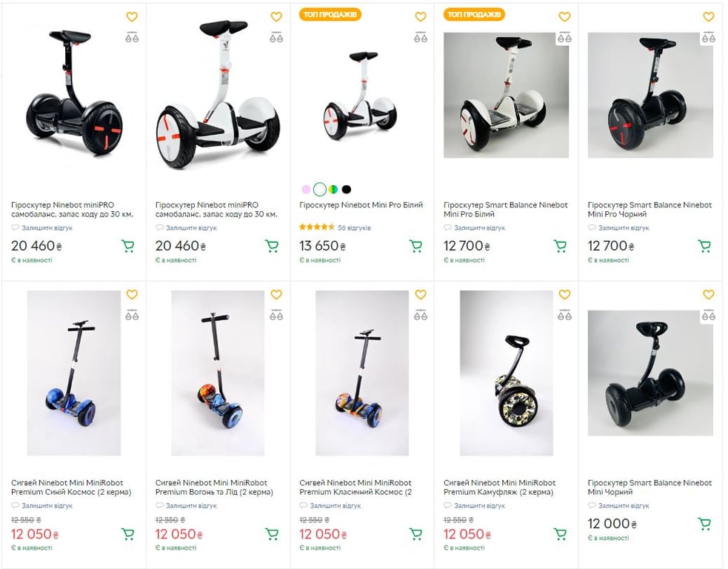Favorite the black Ninebot miniPRO with heart
Screen dimensions: 728x569
click(x=132, y=17)
